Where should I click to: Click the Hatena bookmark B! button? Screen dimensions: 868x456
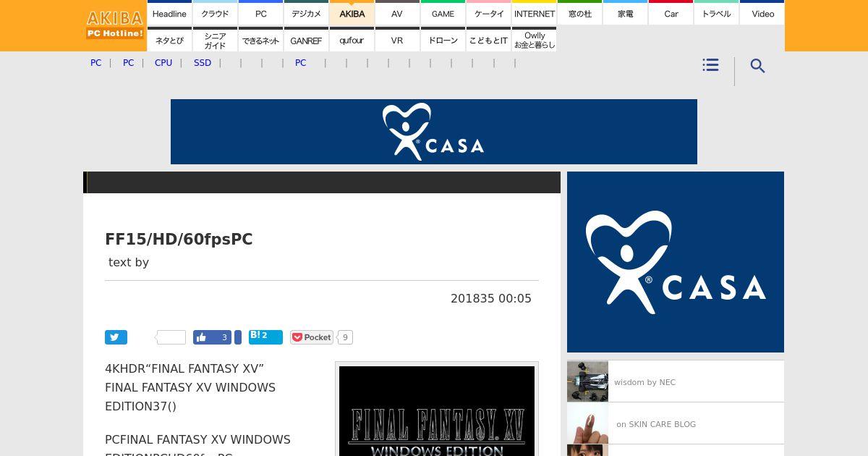pos(265,337)
